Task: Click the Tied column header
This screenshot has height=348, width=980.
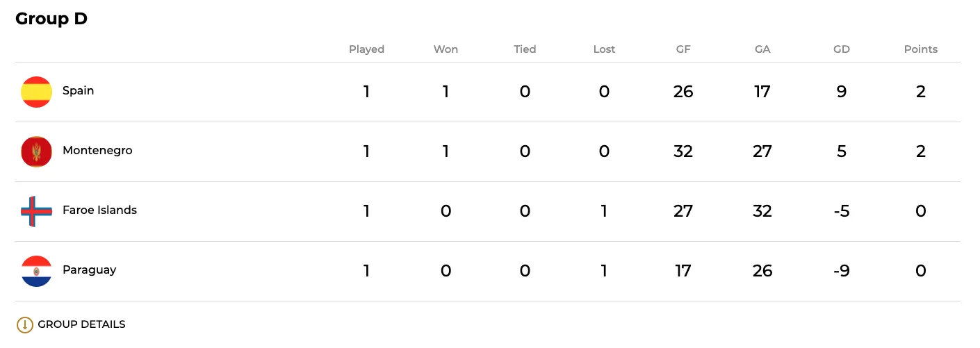Action: 525,49
